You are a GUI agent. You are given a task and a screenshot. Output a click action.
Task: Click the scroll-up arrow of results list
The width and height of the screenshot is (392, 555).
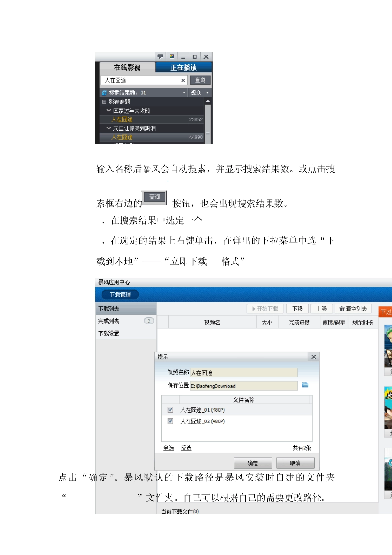tap(208, 101)
